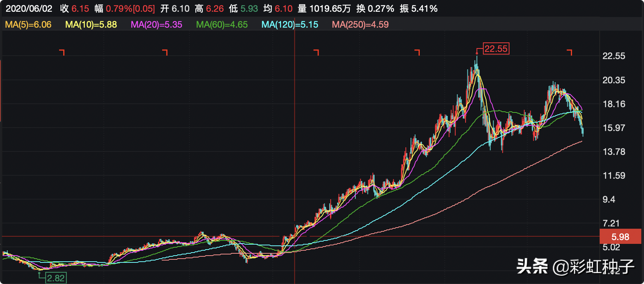
Task: Click the high price 高 6.26
Action: point(209,9)
